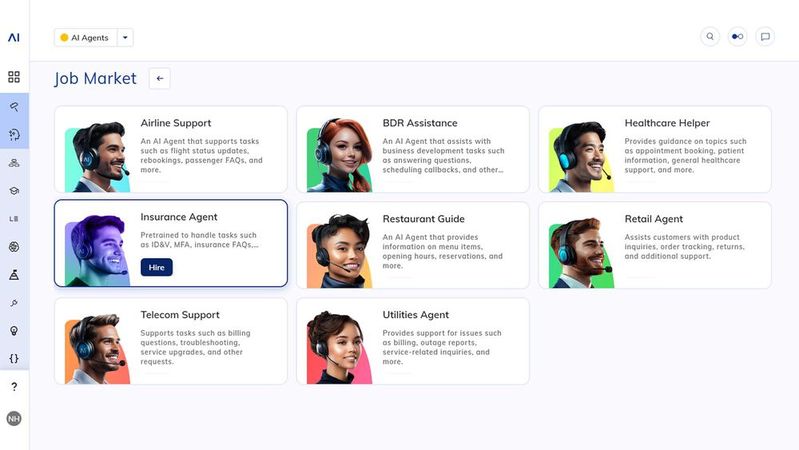Expand the AI Agents dropdown arrow
This screenshot has width=799, height=450.
125,38
